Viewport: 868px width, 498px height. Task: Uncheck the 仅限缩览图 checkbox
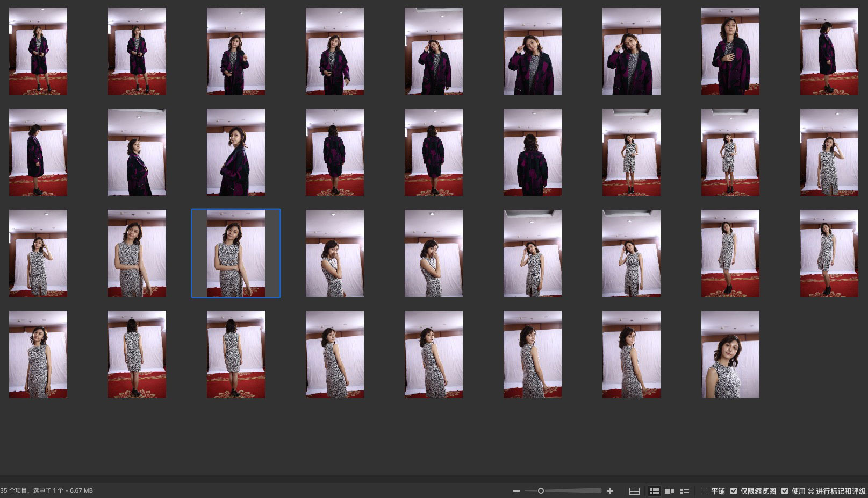click(734, 491)
